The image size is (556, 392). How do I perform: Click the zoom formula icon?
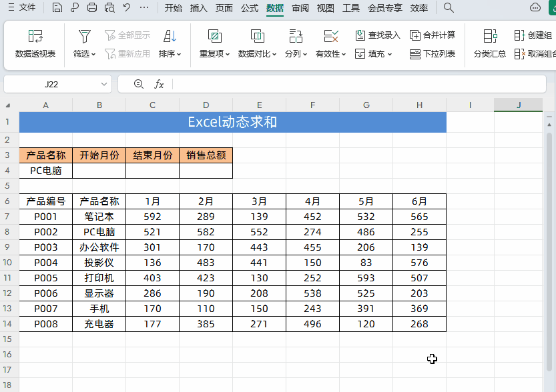138,84
